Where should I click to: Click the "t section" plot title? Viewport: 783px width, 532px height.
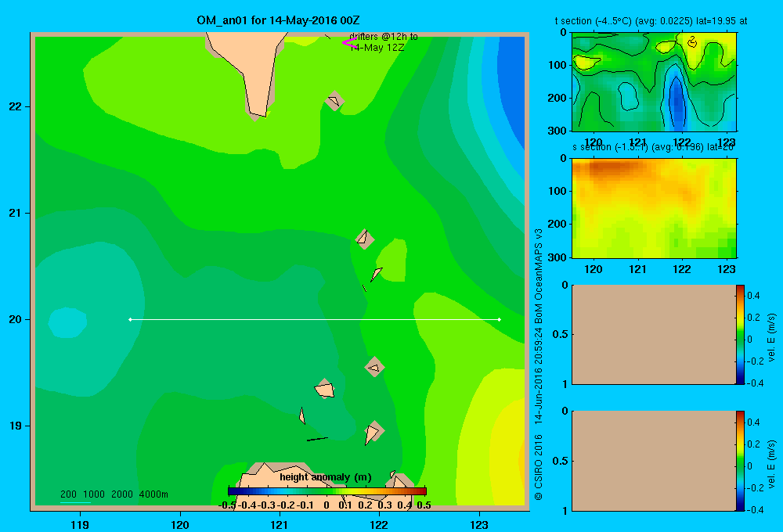click(x=651, y=21)
